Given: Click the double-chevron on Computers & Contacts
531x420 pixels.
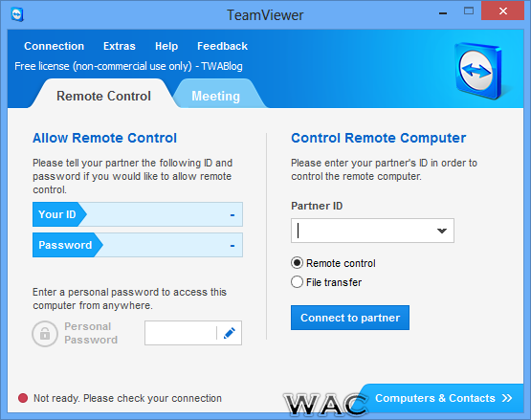Looking at the screenshot, I should (x=507, y=398).
